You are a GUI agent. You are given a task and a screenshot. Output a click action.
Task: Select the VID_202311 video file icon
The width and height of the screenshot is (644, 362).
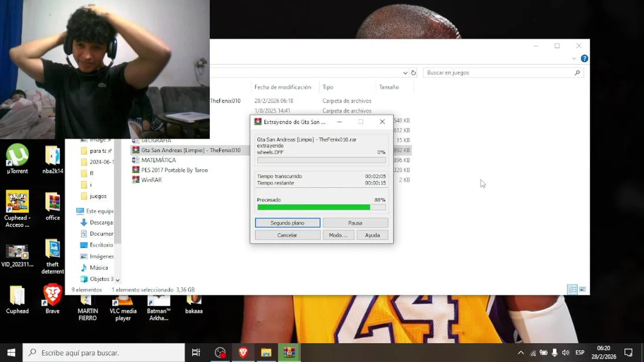(x=17, y=255)
